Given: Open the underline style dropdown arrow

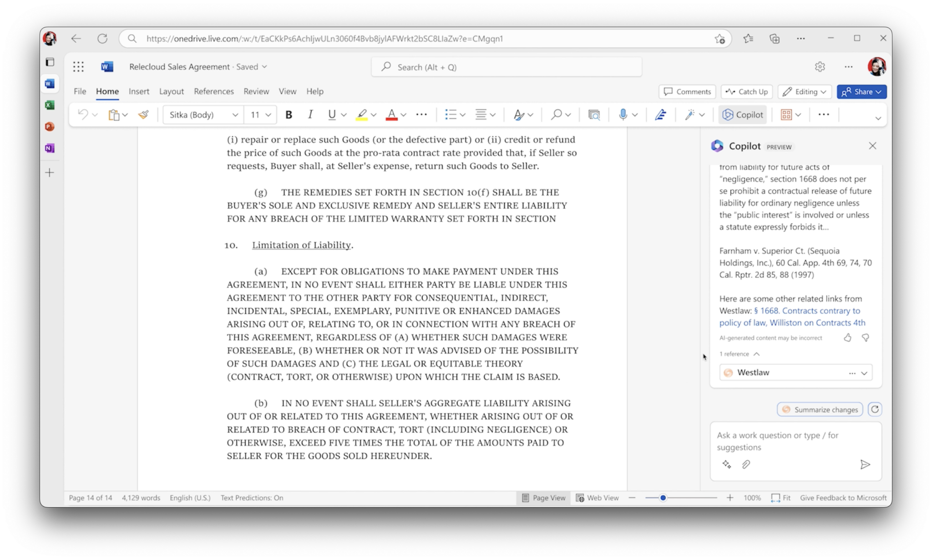Looking at the screenshot, I should (344, 115).
